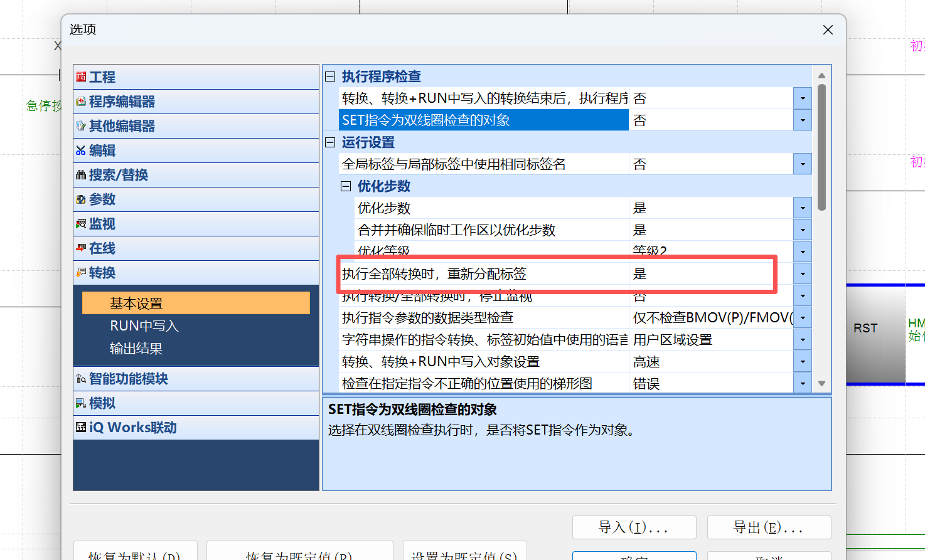Click the 导入(I)... button
This screenshot has width=925, height=560.
point(634,527)
